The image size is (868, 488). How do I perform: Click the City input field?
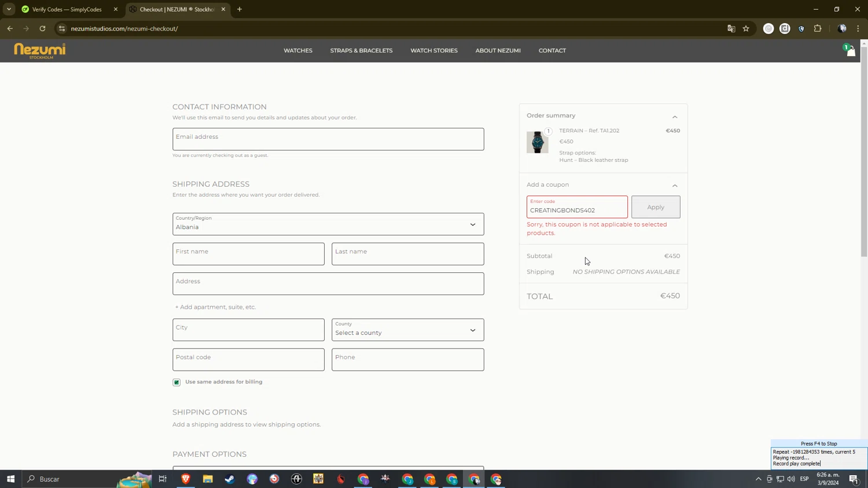[248, 330]
